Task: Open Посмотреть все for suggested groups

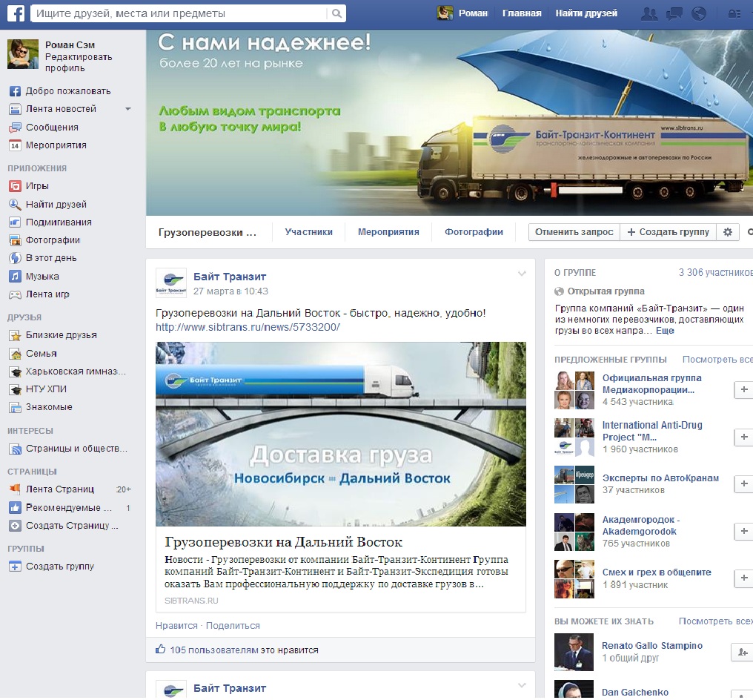Action: tap(717, 360)
